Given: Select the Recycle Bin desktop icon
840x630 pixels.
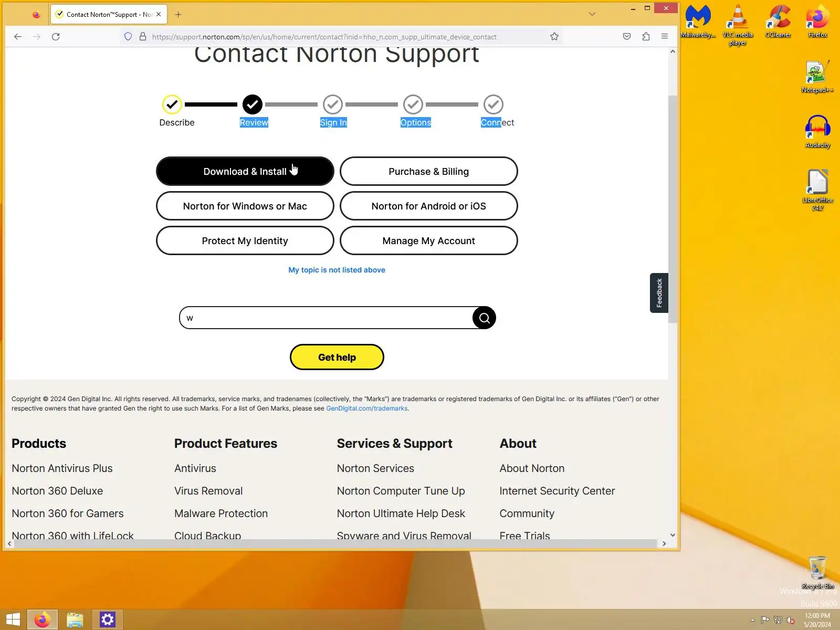Looking at the screenshot, I should (817, 572).
